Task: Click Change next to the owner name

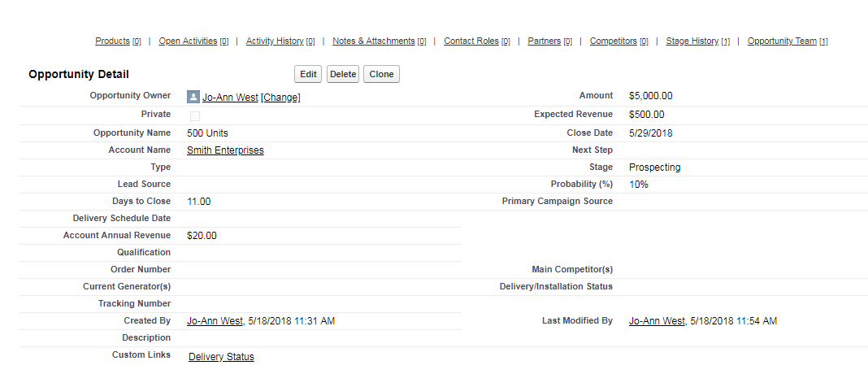Action: (280, 98)
